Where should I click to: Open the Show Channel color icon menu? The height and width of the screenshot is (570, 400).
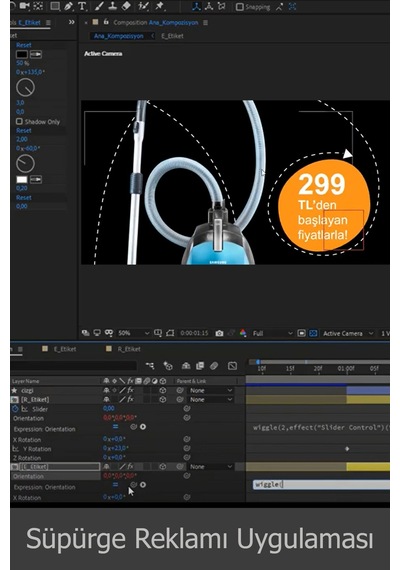coord(243,333)
